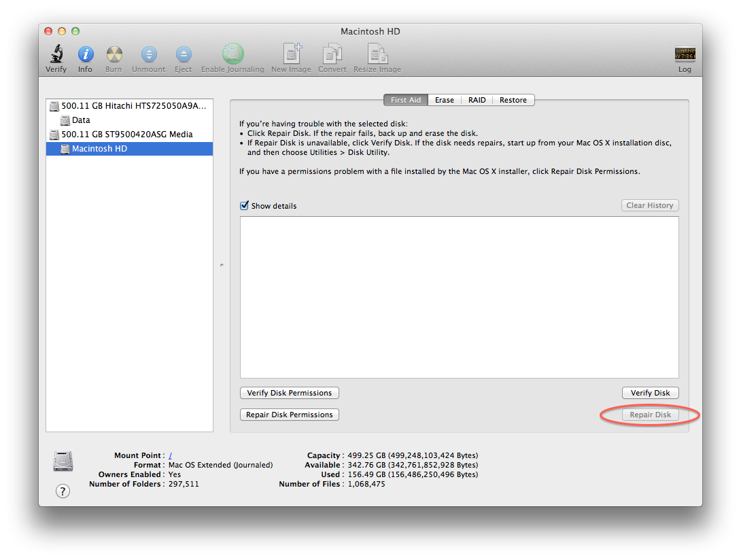Viewport: 741px width, 560px height.
Task: Select the Data volume
Action: point(129,120)
